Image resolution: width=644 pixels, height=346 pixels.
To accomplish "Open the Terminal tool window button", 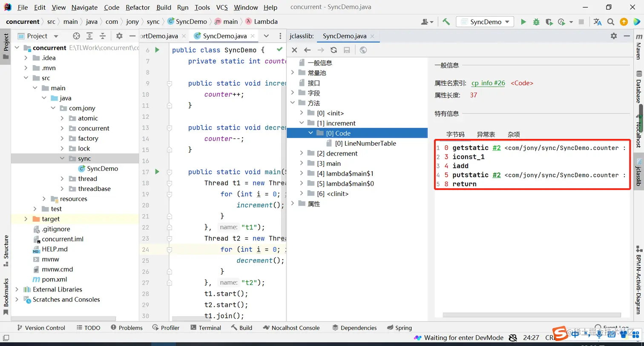I will tap(206, 328).
